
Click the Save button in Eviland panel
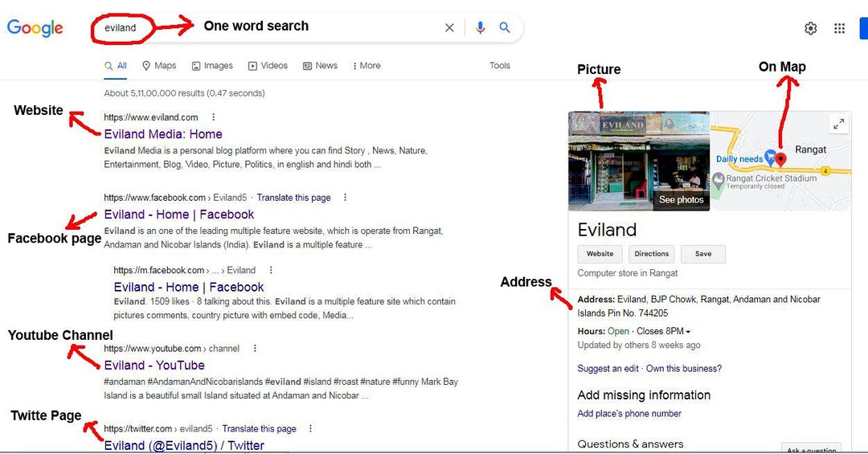click(x=703, y=254)
